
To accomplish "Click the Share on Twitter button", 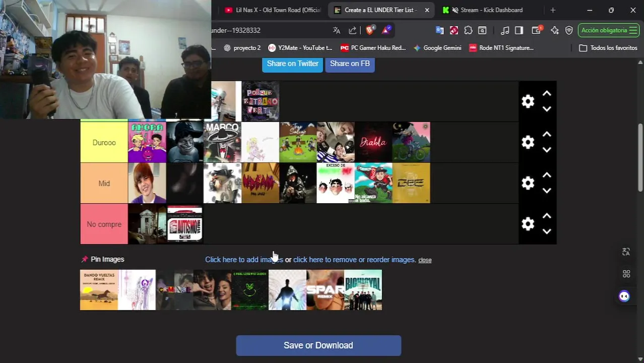I will 292,64.
